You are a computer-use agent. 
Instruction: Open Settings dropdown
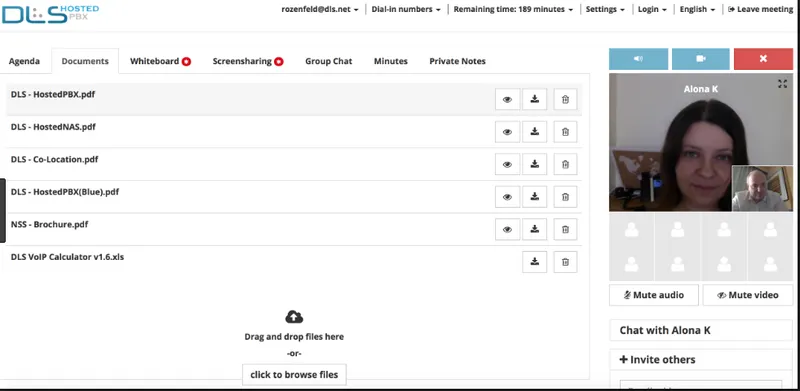[606, 9]
